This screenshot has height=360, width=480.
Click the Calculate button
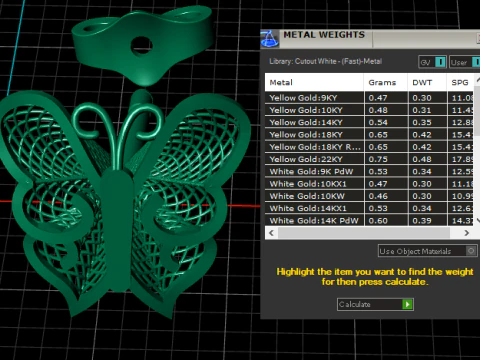tap(375, 304)
